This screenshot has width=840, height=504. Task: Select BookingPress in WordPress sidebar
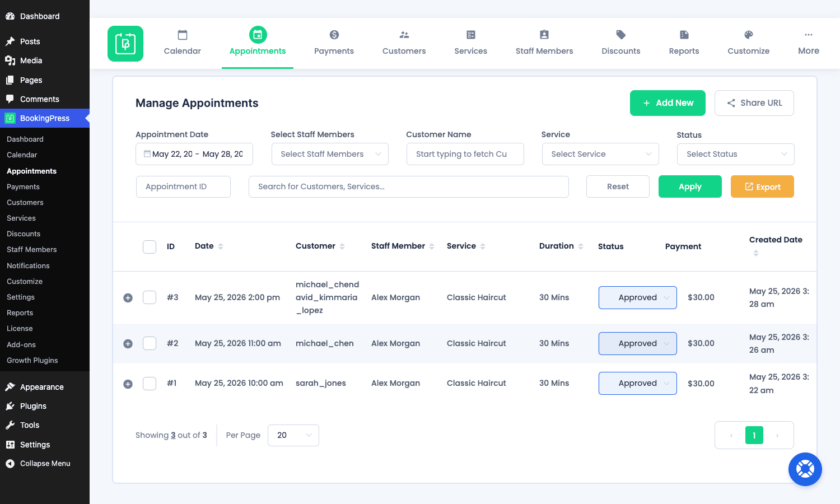(x=45, y=118)
